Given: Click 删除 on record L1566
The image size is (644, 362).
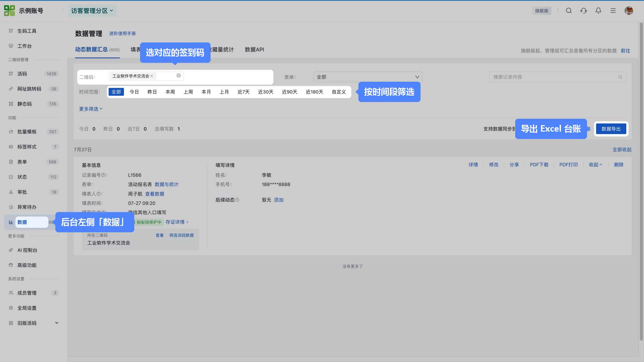Looking at the screenshot, I should (x=619, y=165).
